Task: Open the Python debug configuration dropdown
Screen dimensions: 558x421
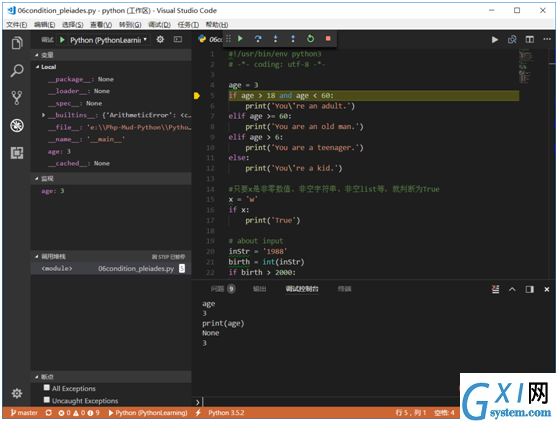Action: point(109,40)
